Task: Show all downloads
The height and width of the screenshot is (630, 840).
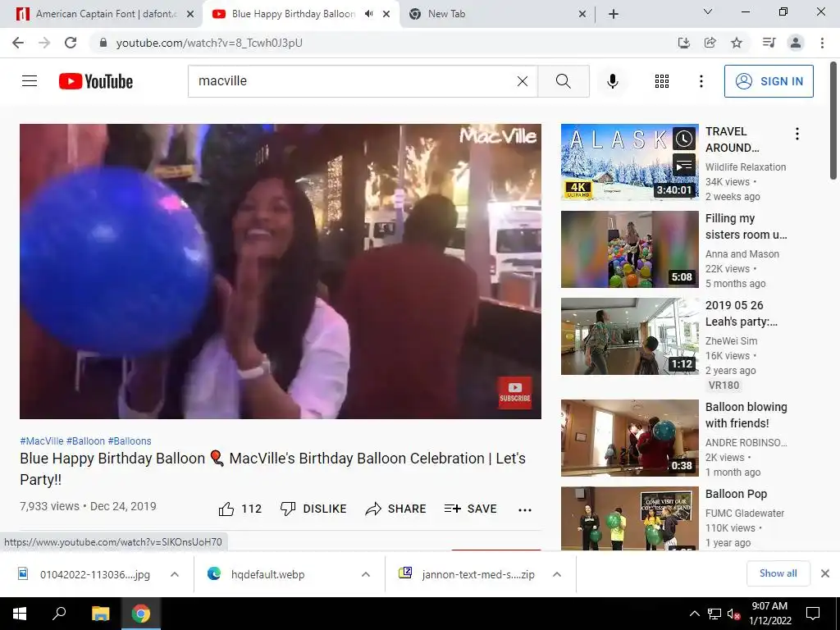Action: tap(778, 573)
